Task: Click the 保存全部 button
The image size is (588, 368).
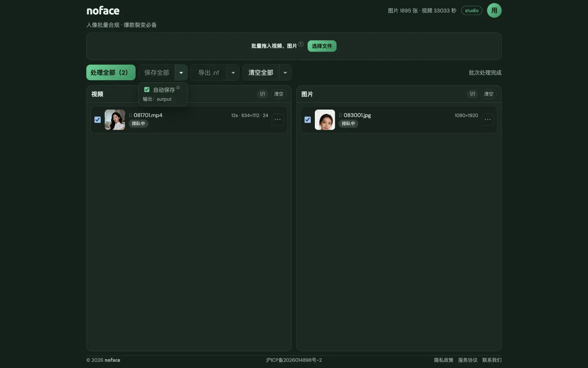Action: (x=157, y=73)
